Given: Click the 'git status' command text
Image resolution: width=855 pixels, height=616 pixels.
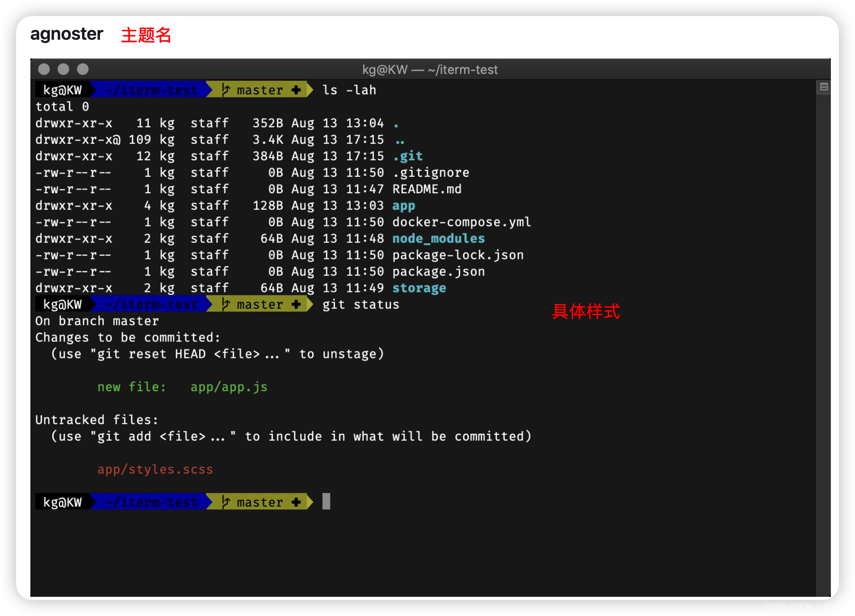Looking at the screenshot, I should point(361,304).
